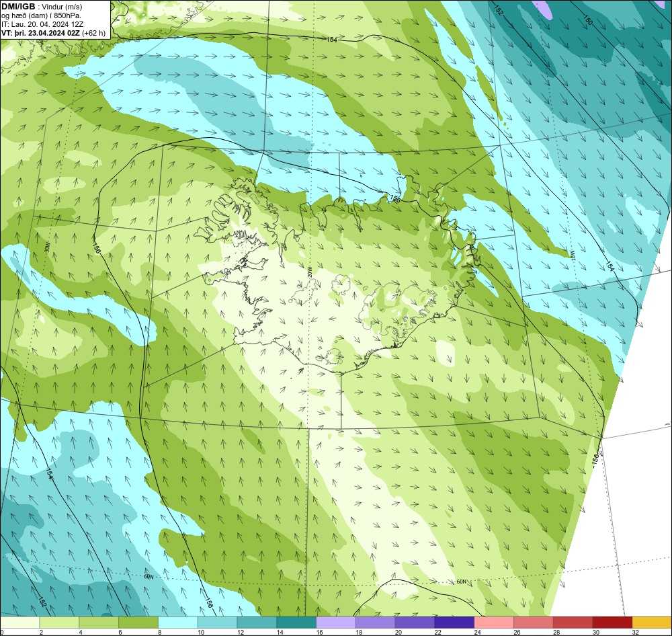The width and height of the screenshot is (672, 636).
Task: Click the 'DMI/IGB : Vindur (m/s)' title line
Action: point(42,7)
